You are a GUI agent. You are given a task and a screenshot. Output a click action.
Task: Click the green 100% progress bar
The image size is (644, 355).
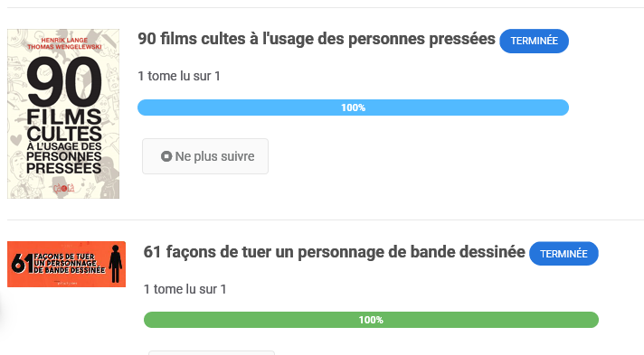tap(371, 320)
